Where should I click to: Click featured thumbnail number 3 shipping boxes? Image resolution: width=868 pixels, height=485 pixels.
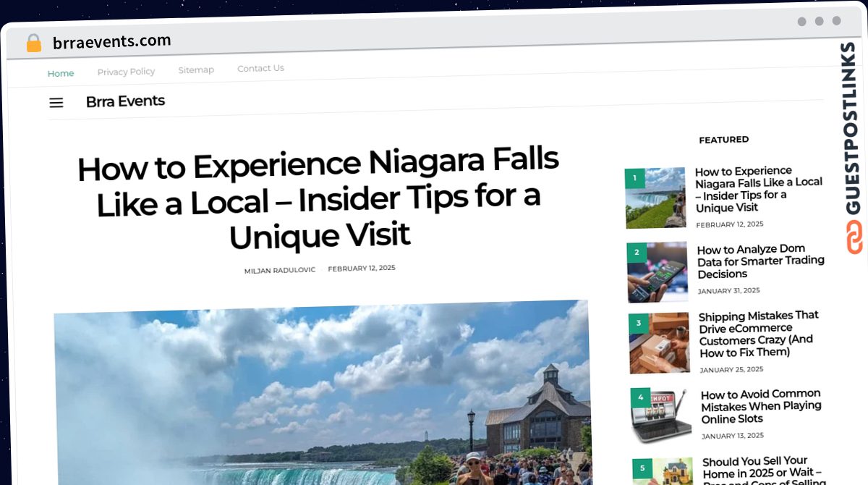[659, 343]
